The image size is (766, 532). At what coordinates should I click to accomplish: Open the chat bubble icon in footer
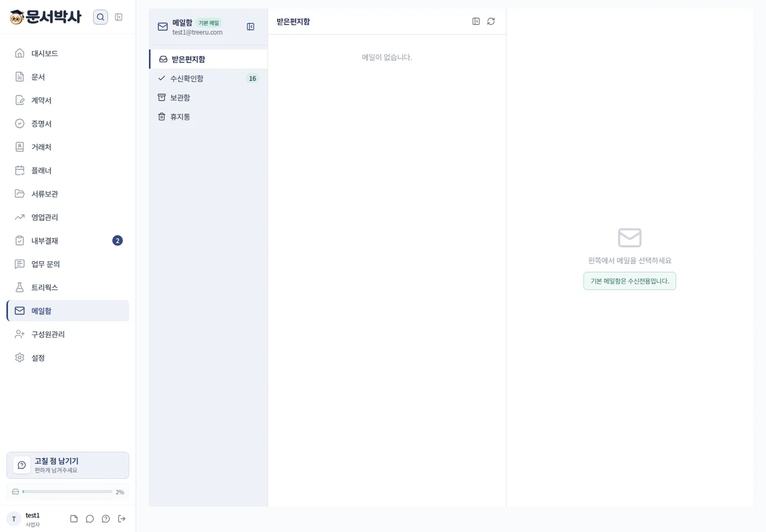pos(90,519)
